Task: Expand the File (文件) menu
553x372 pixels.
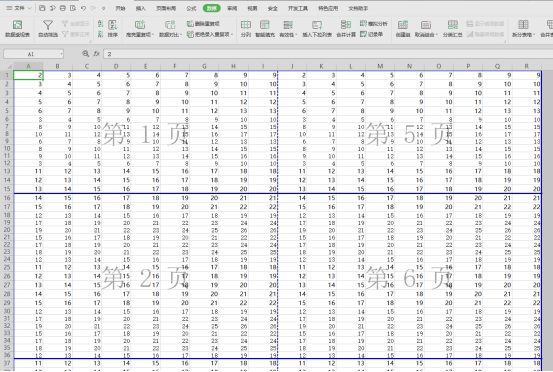Action: coord(19,8)
